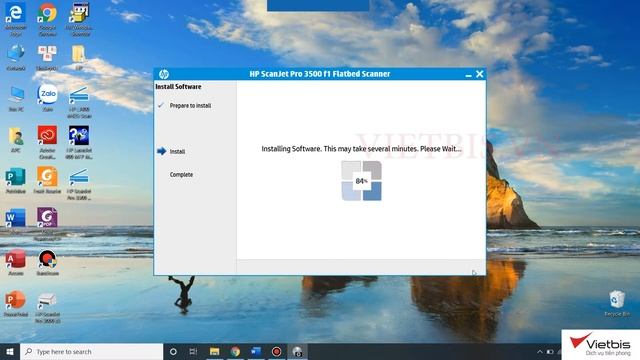Click the installer window title text
The width and height of the screenshot is (640, 360).
pos(320,74)
